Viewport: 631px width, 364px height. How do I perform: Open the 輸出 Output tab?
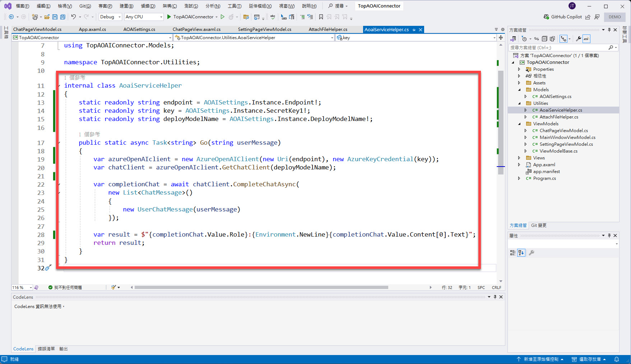(x=64, y=349)
